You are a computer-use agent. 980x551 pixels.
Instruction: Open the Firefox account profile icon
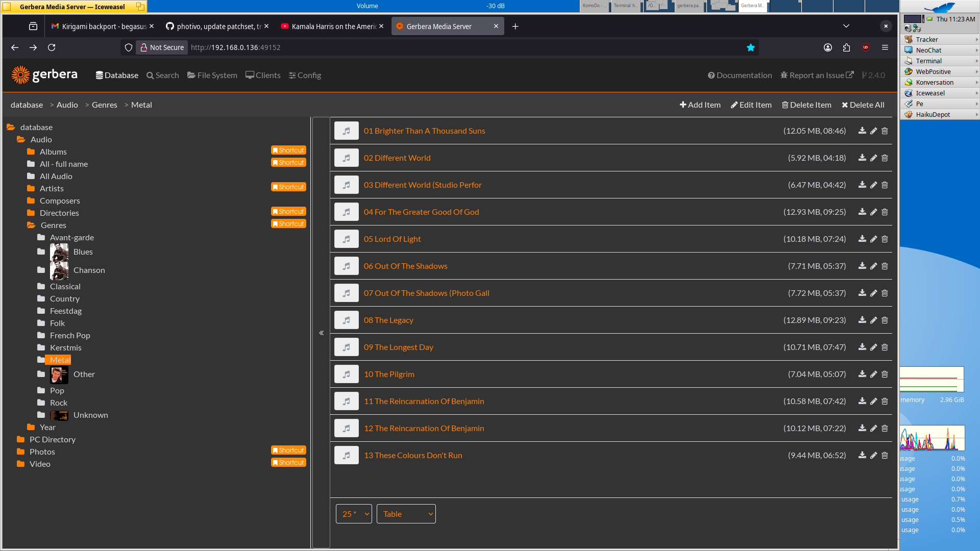[x=828, y=47]
